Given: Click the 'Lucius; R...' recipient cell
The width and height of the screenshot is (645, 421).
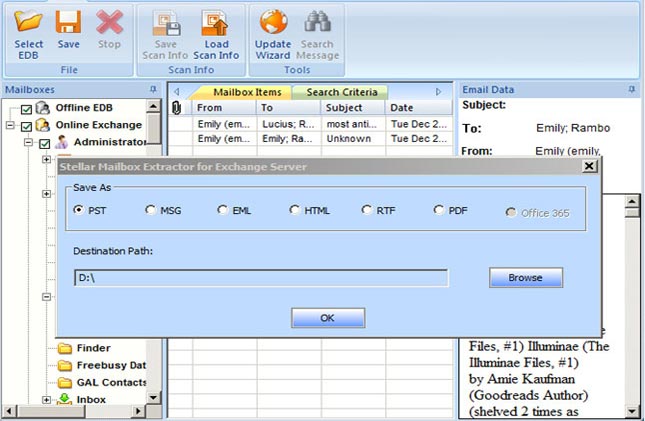Looking at the screenshot, I should pyautogui.click(x=288, y=124).
